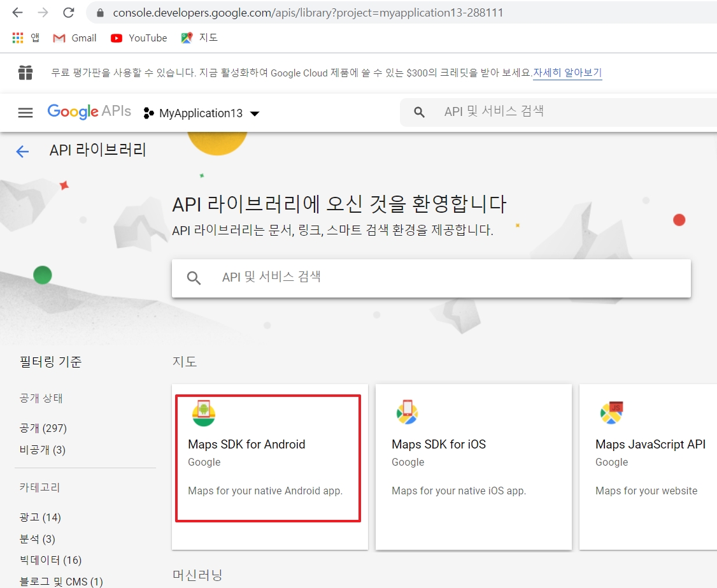Filter by category 분석 (3)
717x588 pixels.
point(38,539)
